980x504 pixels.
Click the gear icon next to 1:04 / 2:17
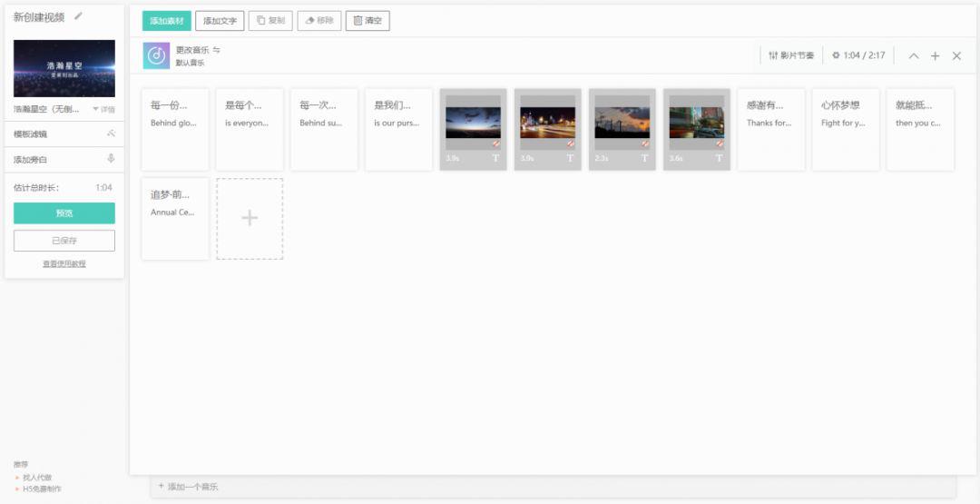(836, 55)
